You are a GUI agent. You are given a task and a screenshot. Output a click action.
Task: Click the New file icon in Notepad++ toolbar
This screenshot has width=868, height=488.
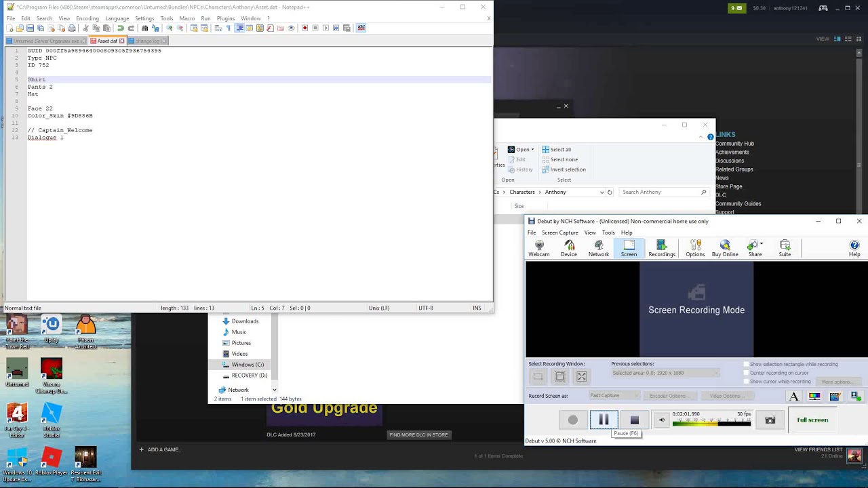tap(9, 28)
